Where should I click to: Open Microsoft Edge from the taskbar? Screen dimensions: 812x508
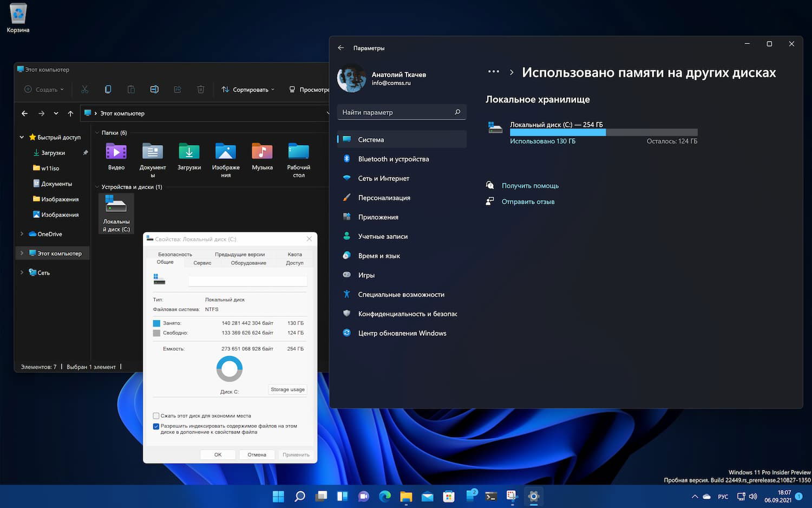click(385, 496)
